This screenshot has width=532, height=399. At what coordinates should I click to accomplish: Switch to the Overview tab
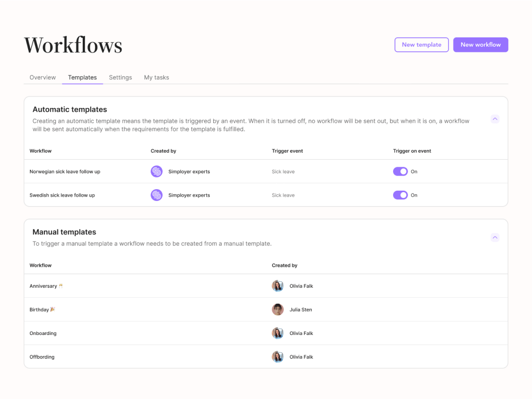pos(43,78)
